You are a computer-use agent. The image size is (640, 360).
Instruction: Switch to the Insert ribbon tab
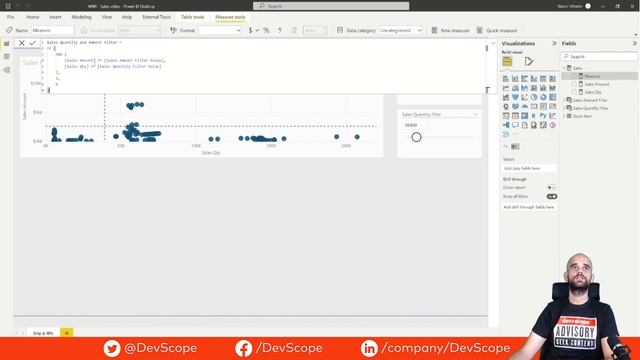click(x=55, y=17)
